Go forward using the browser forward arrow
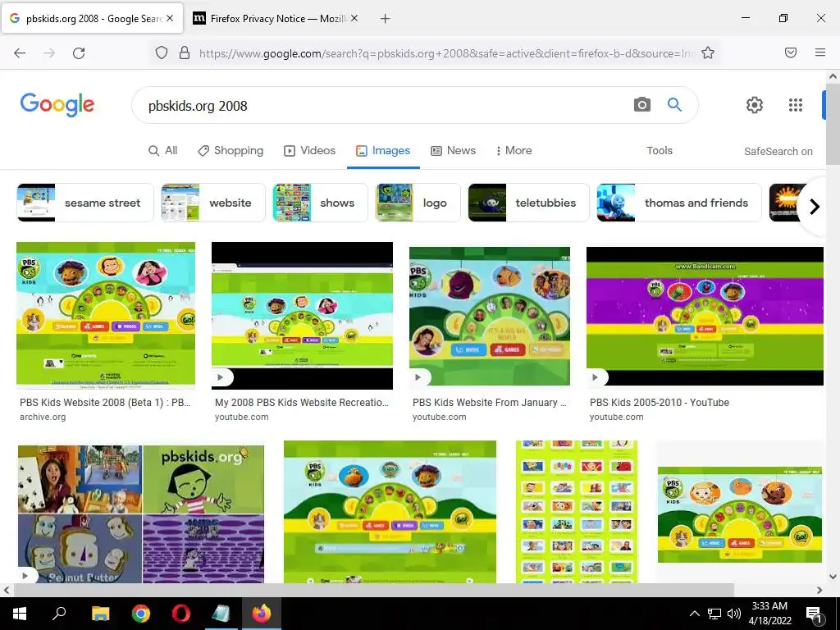840x630 pixels. 48,52
